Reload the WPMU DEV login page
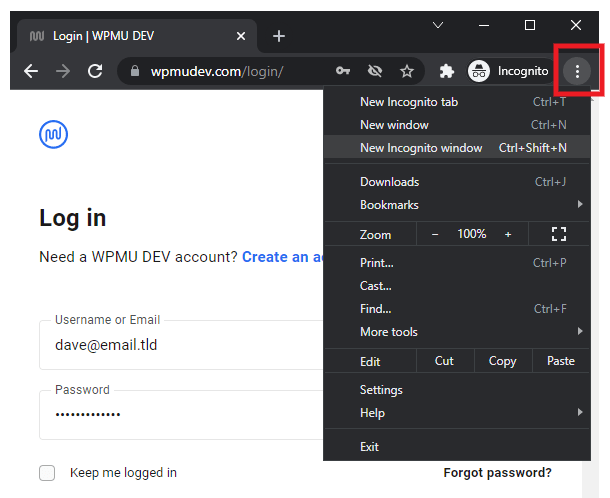Image resolution: width=610 pixels, height=498 pixels. click(x=95, y=71)
